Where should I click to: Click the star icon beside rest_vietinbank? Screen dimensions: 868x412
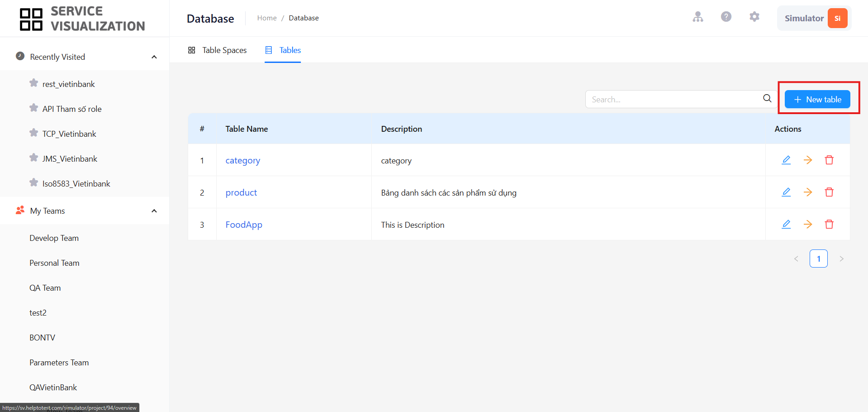tap(33, 83)
